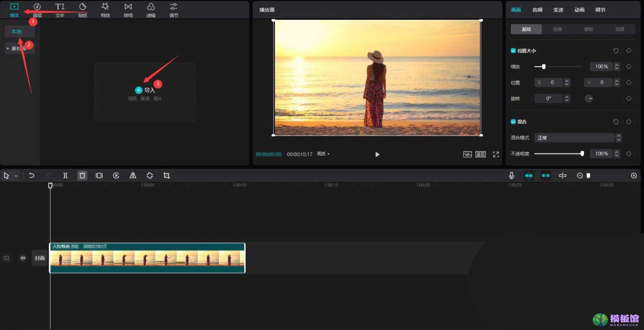Click the 缩放 scale slider handle

(x=543, y=67)
